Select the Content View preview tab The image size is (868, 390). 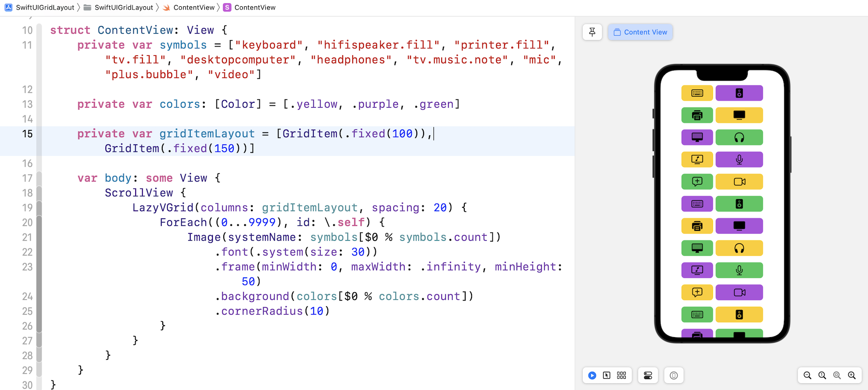pyautogui.click(x=640, y=32)
